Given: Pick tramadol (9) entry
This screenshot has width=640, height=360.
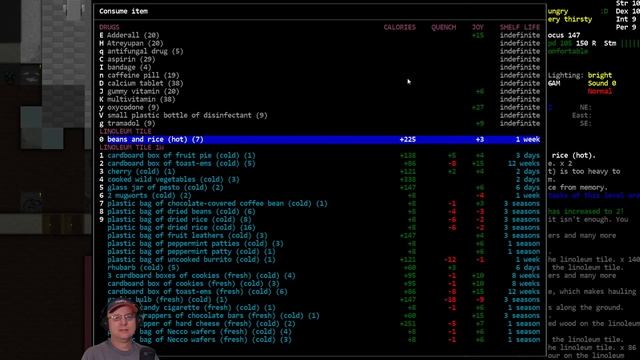Looking at the screenshot, I should 131,123.
